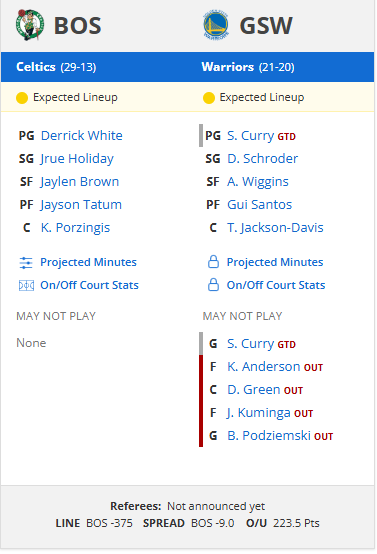Click the yellow Warriors Expected Lineup indicator dot
The image size is (377, 554).
coord(208,98)
